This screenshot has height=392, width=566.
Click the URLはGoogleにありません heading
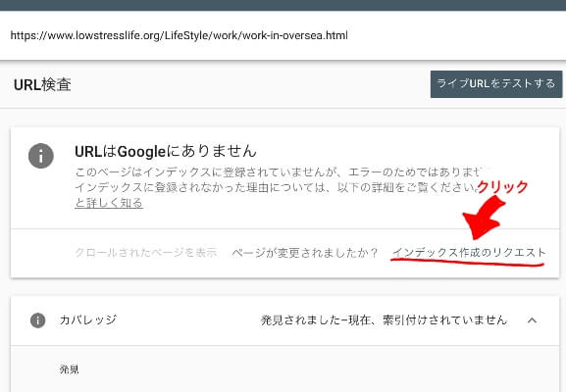166,151
